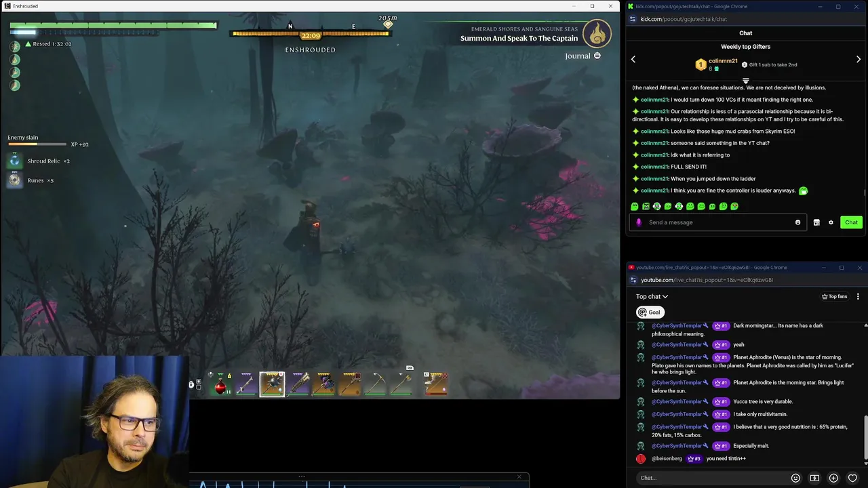Go to next Weekly top Gifters slide
Image resolution: width=868 pixels, height=488 pixels.
[859, 60]
